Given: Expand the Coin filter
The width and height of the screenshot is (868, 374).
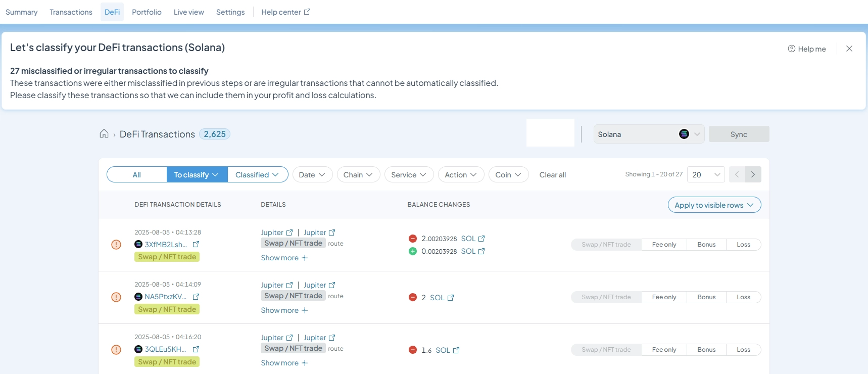Looking at the screenshot, I should (508, 175).
